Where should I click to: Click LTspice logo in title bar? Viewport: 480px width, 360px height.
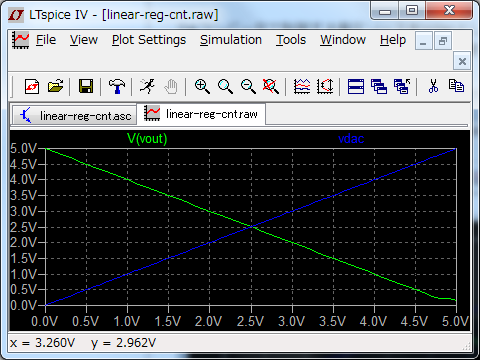point(16,15)
